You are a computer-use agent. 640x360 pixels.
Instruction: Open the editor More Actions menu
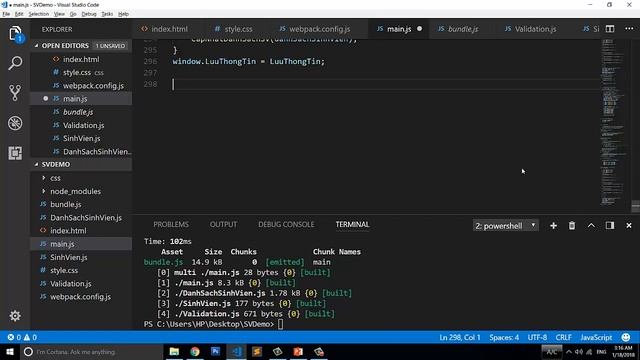(x=629, y=29)
